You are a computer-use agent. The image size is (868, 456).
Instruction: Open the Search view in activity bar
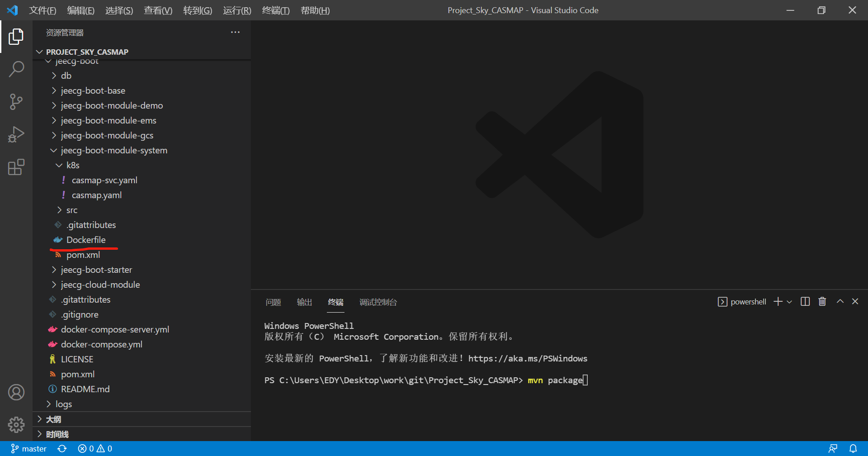pyautogui.click(x=16, y=69)
